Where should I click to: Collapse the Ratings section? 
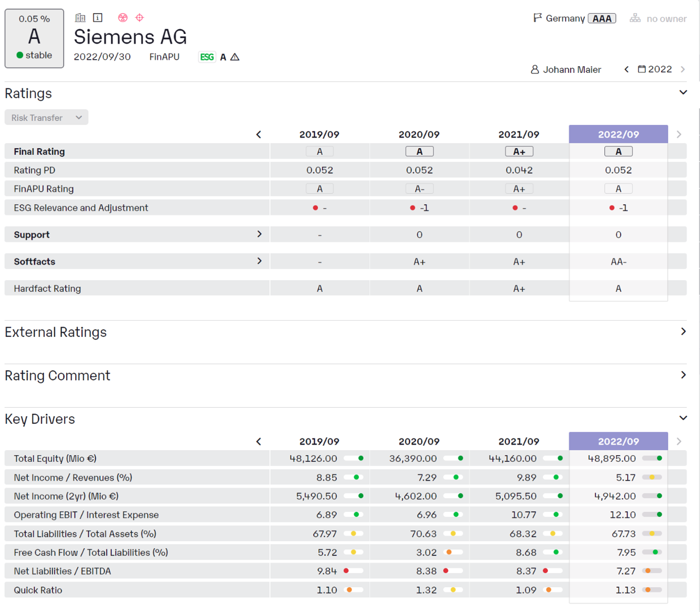tap(683, 93)
